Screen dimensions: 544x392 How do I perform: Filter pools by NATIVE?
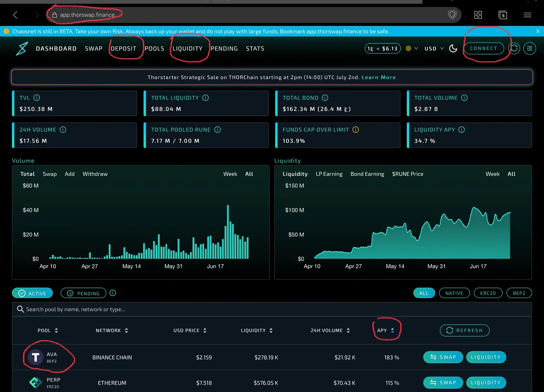[454, 293]
